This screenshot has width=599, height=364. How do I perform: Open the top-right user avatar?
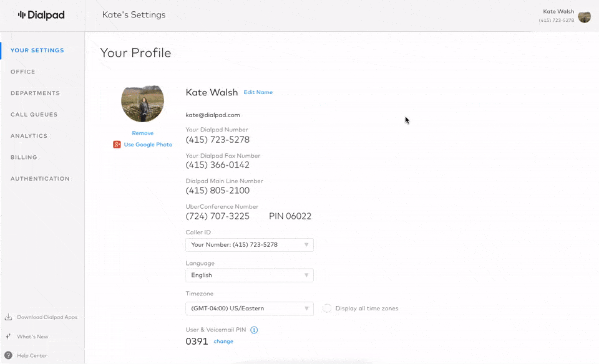pos(584,17)
